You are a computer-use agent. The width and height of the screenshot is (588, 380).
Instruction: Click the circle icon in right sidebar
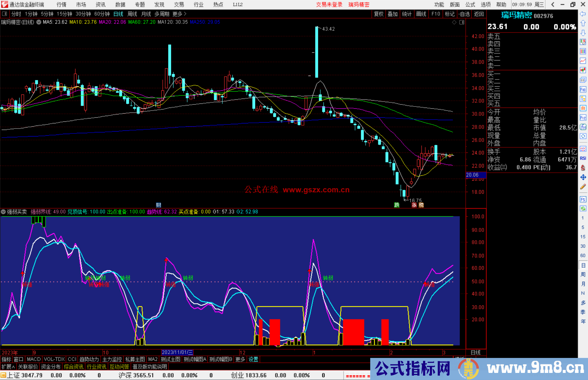coord(583,136)
